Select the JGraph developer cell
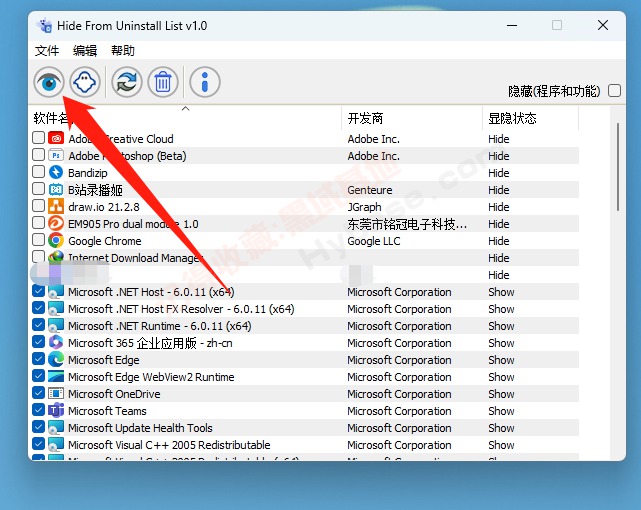This screenshot has width=641, height=510. [x=364, y=207]
